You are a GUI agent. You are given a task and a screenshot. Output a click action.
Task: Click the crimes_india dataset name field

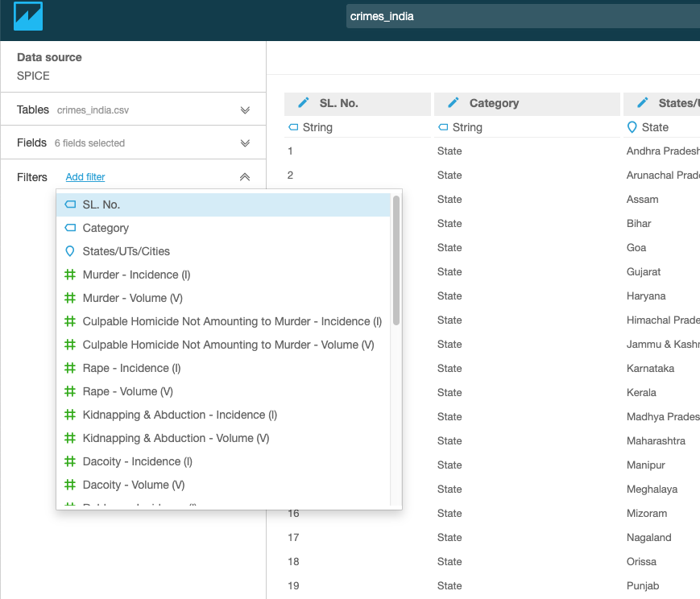point(516,16)
